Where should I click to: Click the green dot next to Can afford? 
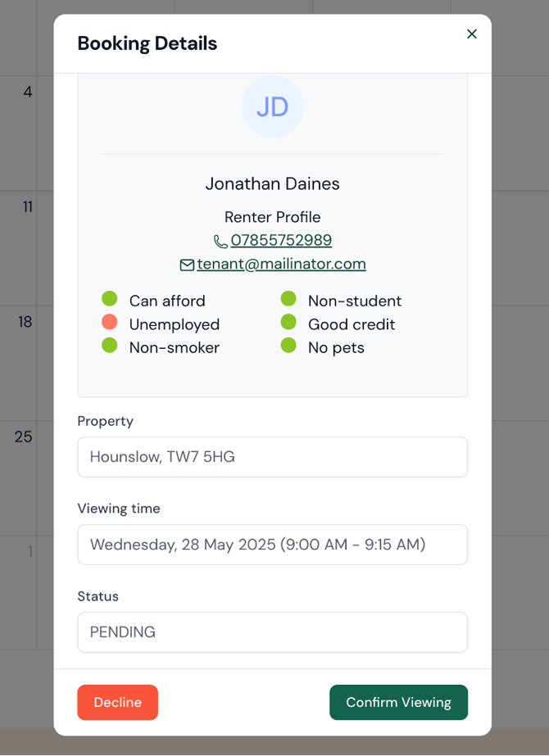[110, 299]
